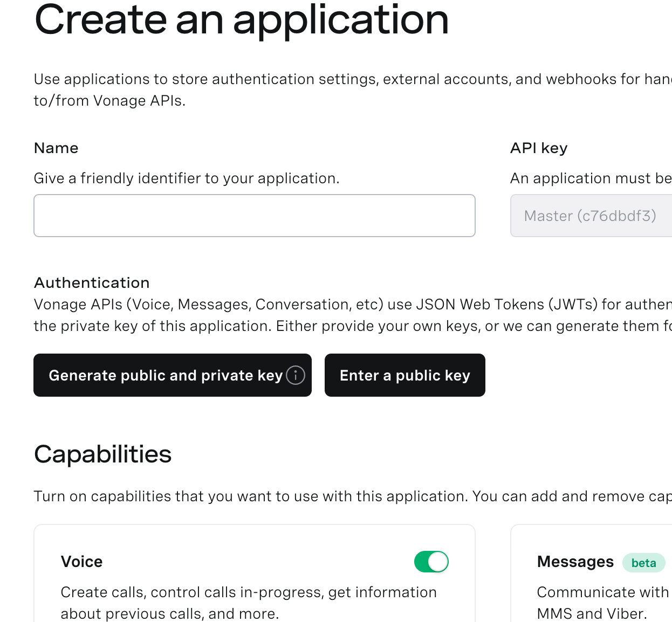Viewport: 672px width, 622px height.
Task: Click the application Name input field
Action: coord(255,216)
